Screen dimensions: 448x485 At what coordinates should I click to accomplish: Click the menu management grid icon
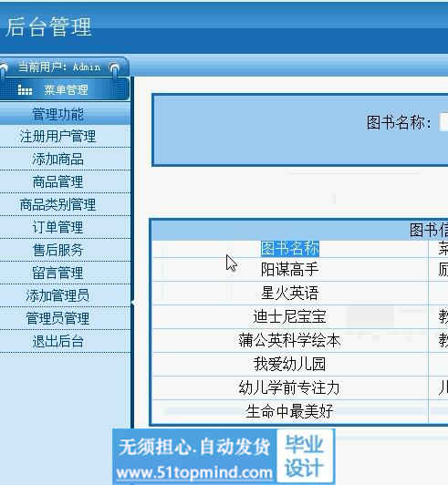25,90
